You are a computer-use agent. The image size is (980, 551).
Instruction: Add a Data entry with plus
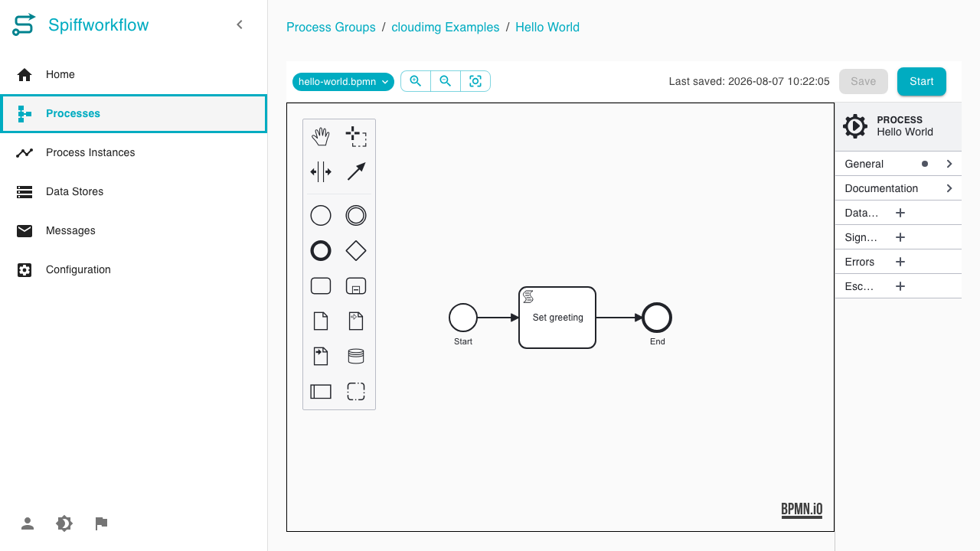[900, 213]
